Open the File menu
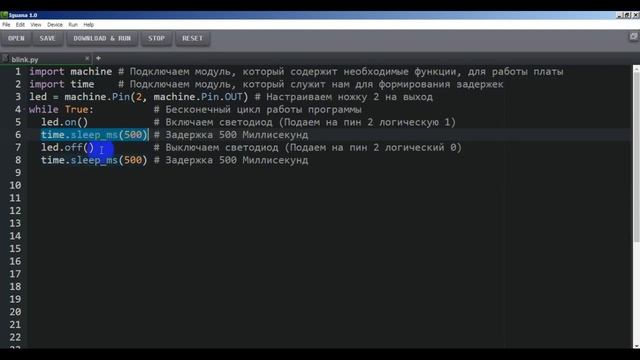 pyautogui.click(x=6, y=24)
